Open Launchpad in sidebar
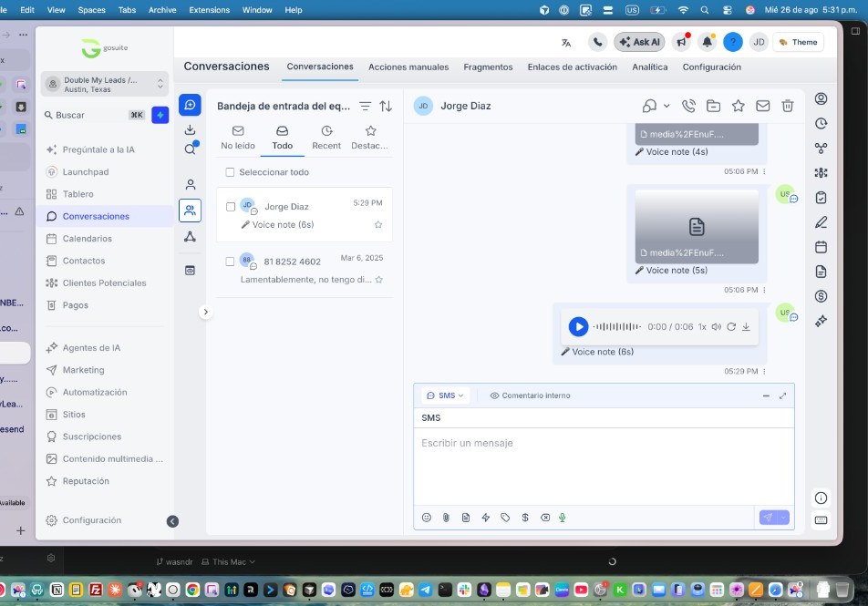Image resolution: width=868 pixels, height=606 pixels. click(86, 171)
